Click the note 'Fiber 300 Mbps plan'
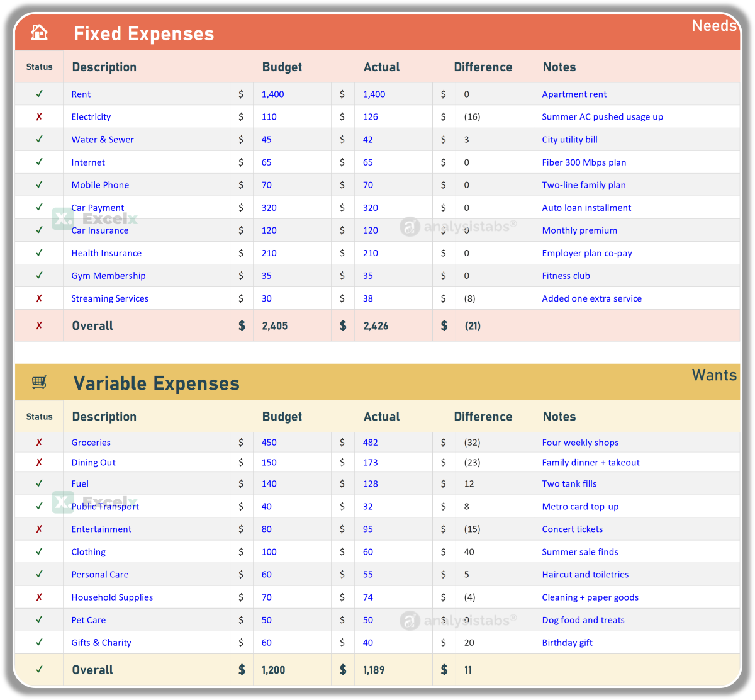Image resolution: width=755 pixels, height=700 pixels. [584, 162]
